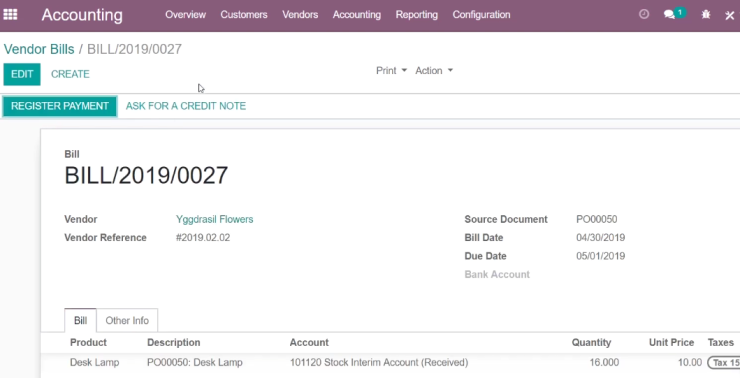Click the Tax 15 tag
Image resolution: width=740 pixels, height=378 pixels.
click(724, 363)
